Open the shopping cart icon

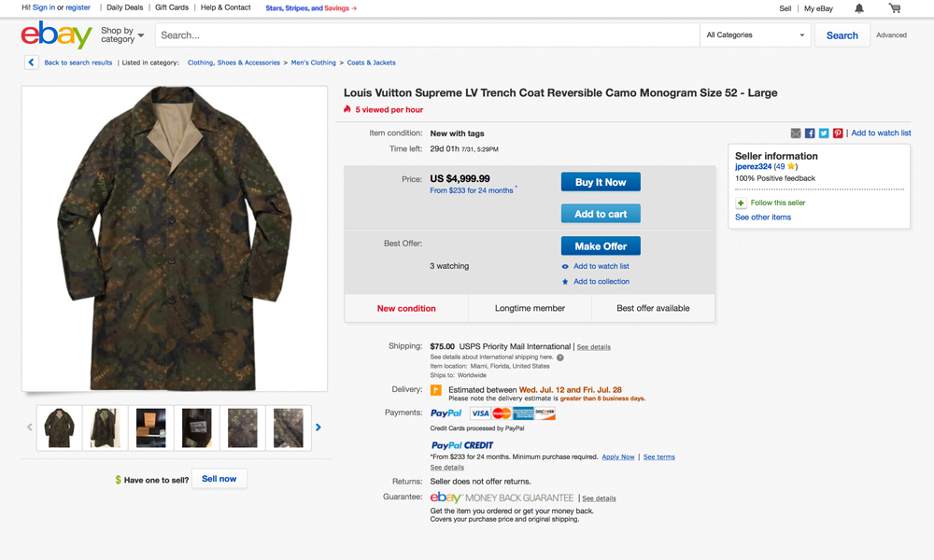895,8
